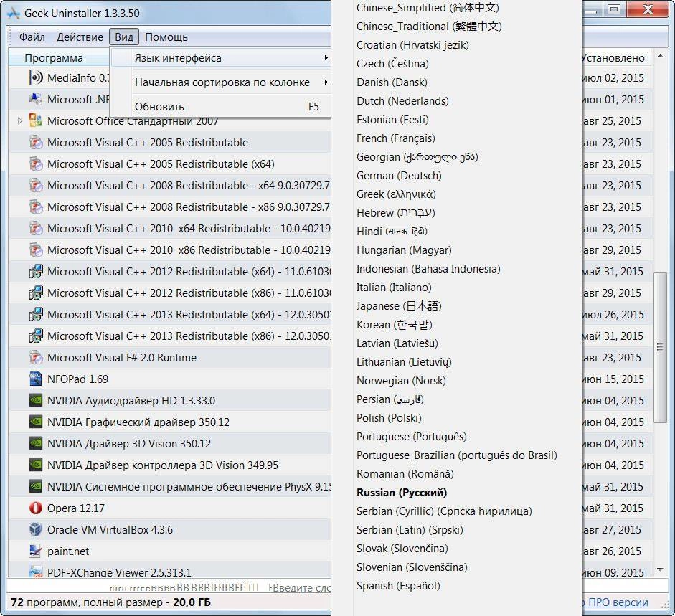
Task: Click the Oracle VM VirtualBox icon
Action: (x=36, y=530)
